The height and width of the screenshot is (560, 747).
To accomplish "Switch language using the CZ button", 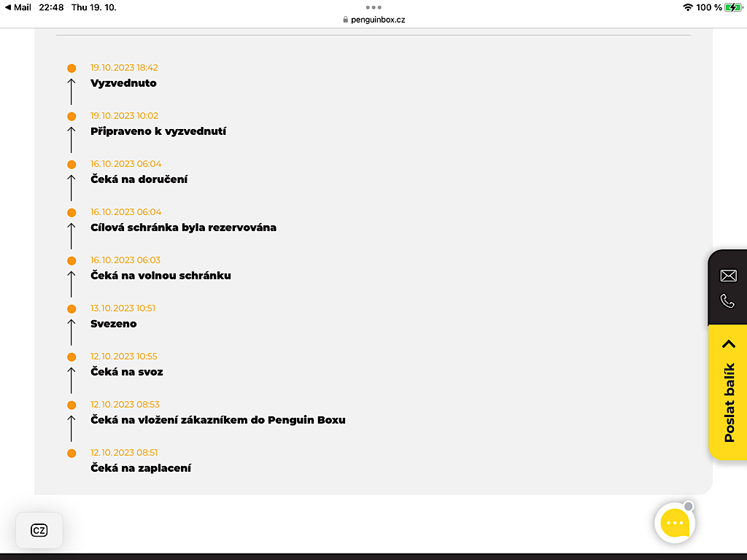I will click(x=39, y=530).
